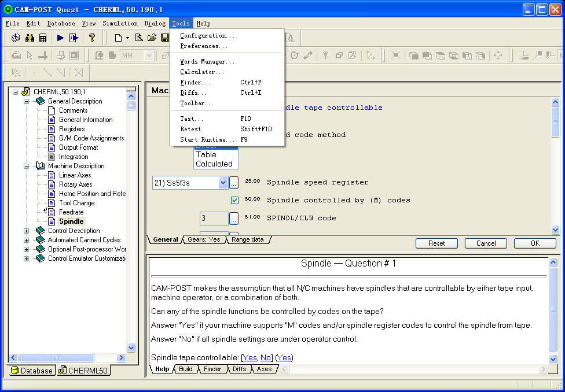Open the grayed MM units dropdown

point(149,56)
